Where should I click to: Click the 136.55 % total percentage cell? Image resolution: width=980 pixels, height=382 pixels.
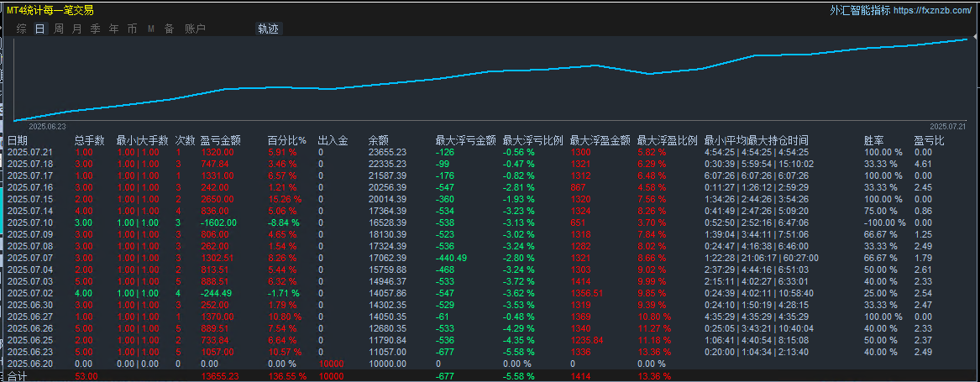[287, 376]
